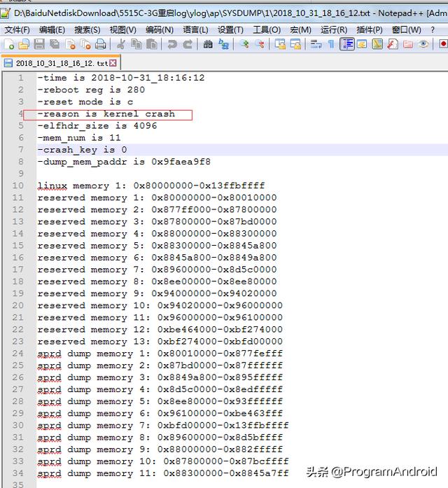Toggle the indent guide toolbar button
The width and height of the screenshot is (448, 488).
pyautogui.click(x=346, y=44)
